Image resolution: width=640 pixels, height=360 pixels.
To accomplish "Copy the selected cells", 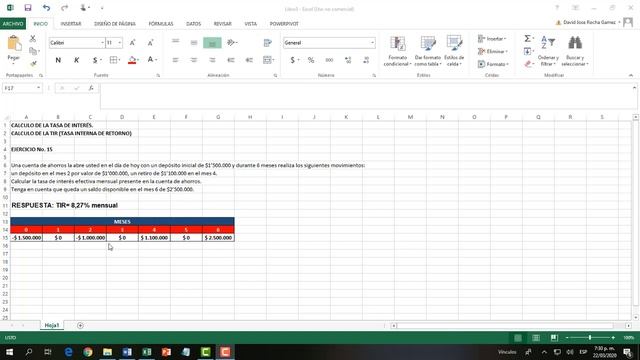I will pos(33,51).
